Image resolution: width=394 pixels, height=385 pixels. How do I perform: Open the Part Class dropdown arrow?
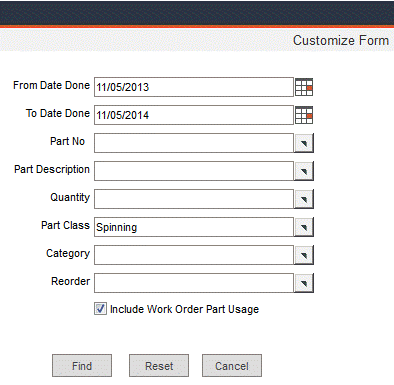304,227
